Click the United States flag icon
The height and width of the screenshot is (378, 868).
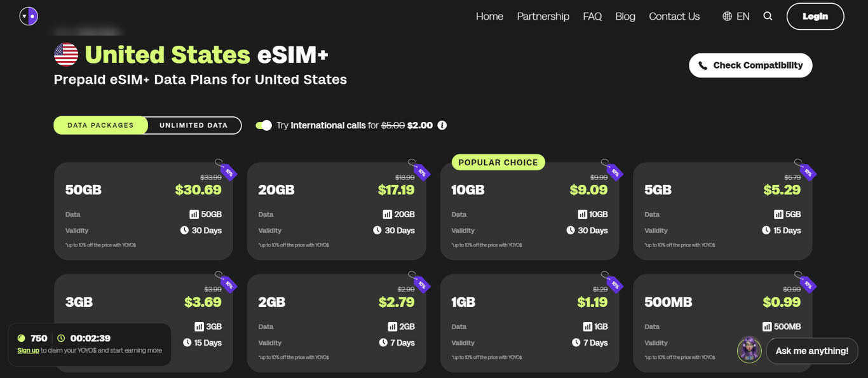pos(66,55)
